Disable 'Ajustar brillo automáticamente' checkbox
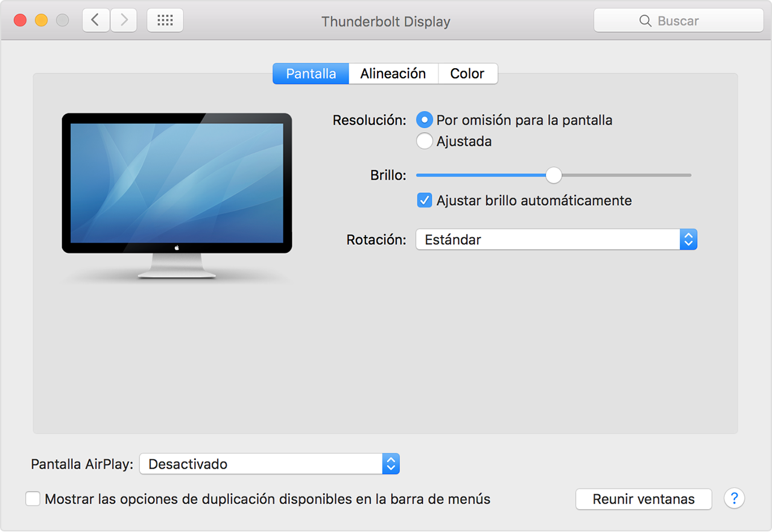The height and width of the screenshot is (532, 772). click(425, 200)
